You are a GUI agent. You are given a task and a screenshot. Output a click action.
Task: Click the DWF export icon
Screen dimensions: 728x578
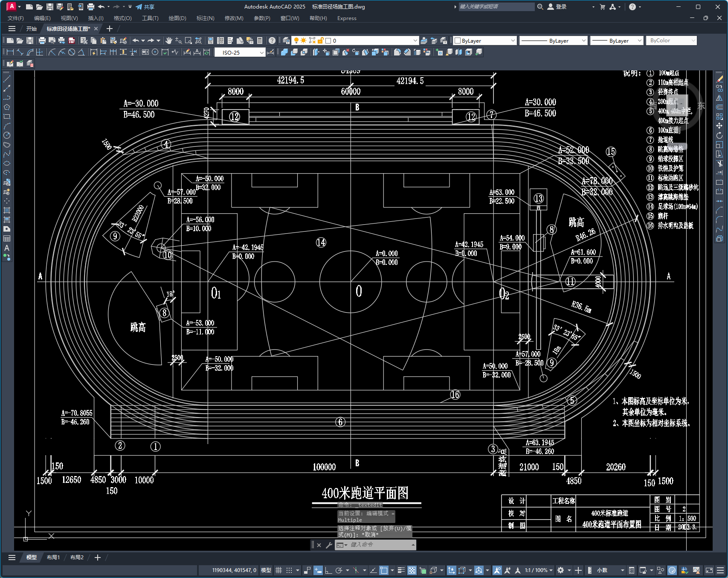[x=72, y=41]
